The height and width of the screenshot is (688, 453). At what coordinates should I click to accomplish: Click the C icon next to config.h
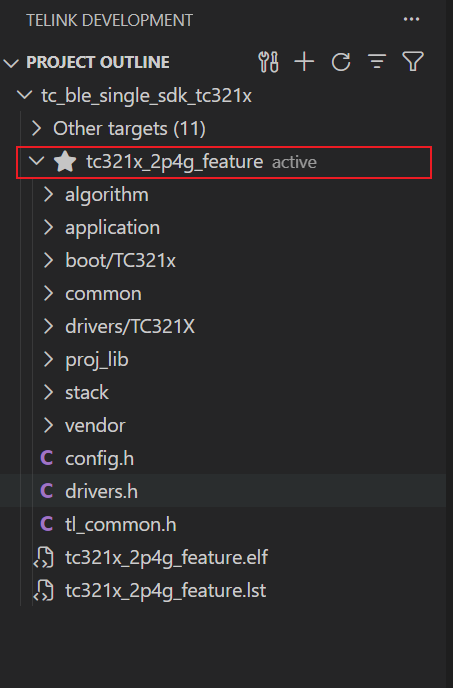47,458
